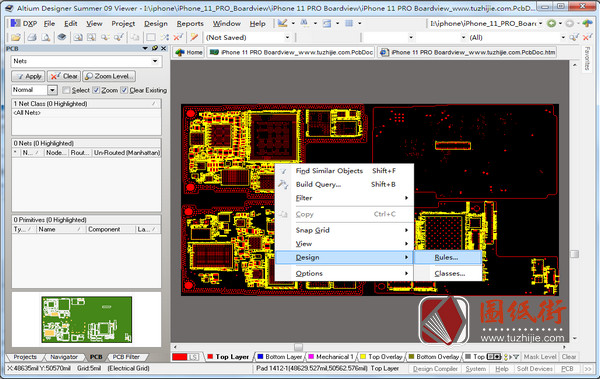Click the magenta Mechanical 1 layer swatch
The width and height of the screenshot is (600, 379).
(311, 357)
